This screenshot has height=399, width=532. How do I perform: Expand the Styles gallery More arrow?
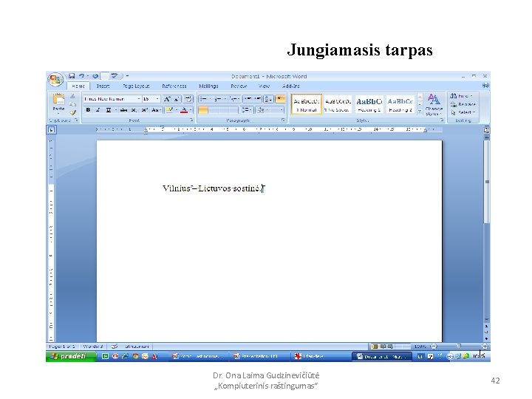coord(420,112)
